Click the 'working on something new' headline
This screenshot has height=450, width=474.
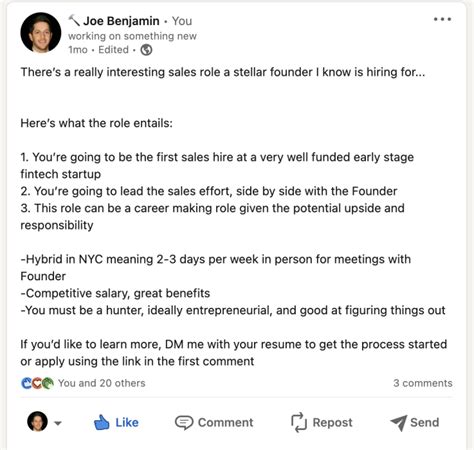click(132, 36)
